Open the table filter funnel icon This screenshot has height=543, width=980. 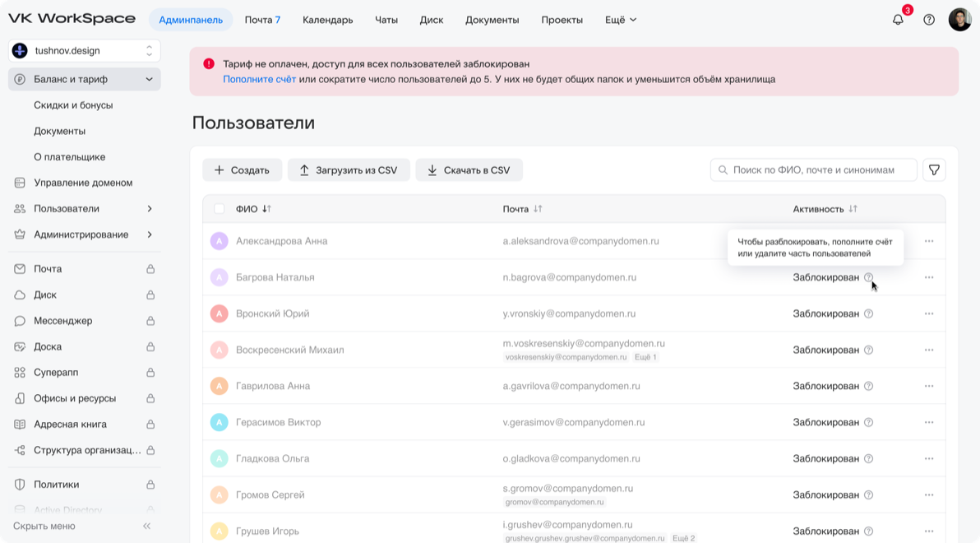click(935, 170)
